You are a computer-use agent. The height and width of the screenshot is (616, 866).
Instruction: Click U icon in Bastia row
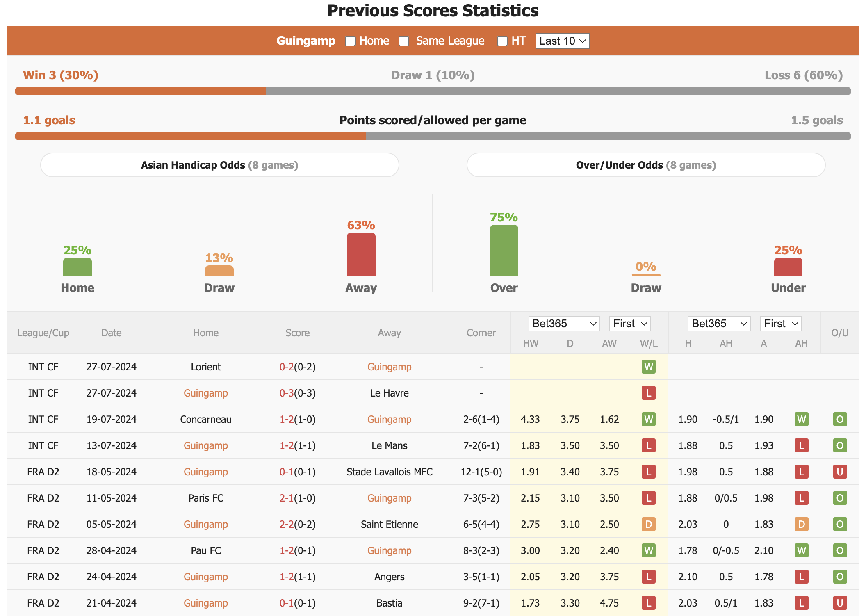click(840, 603)
